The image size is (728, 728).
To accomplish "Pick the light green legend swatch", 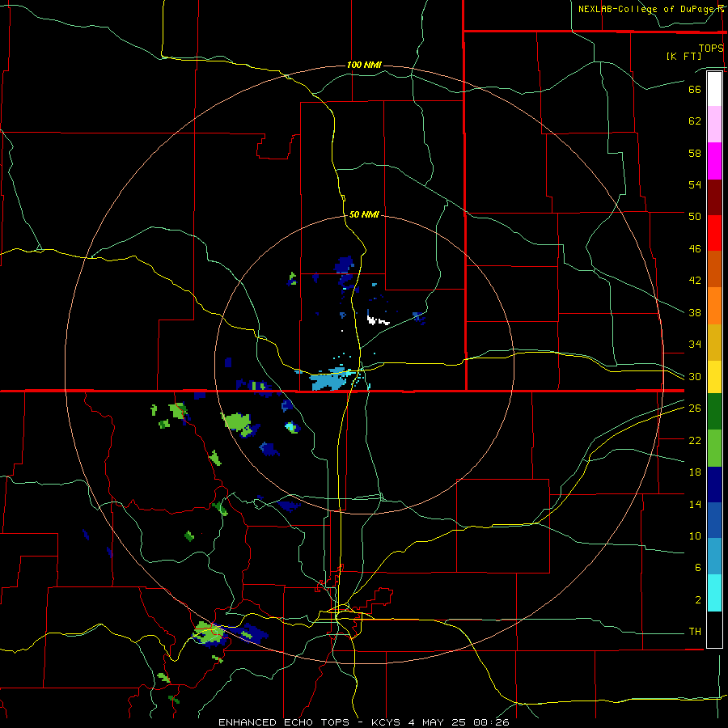I will pos(714,448).
